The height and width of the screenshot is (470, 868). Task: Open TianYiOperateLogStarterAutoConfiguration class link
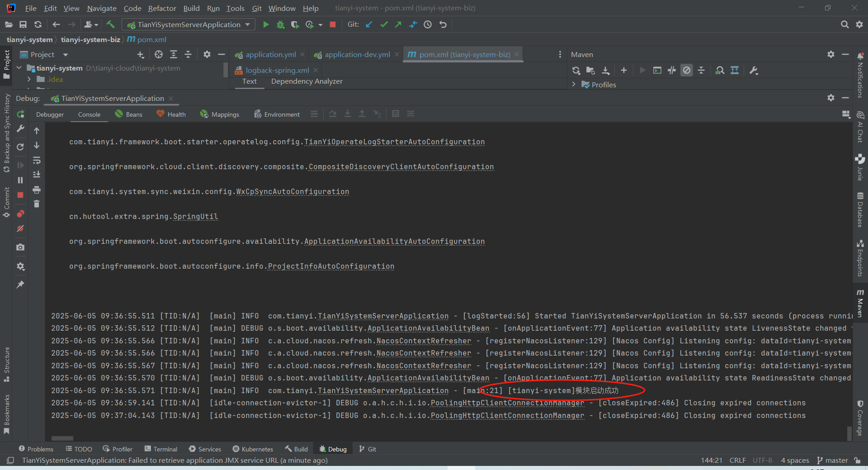coord(394,142)
